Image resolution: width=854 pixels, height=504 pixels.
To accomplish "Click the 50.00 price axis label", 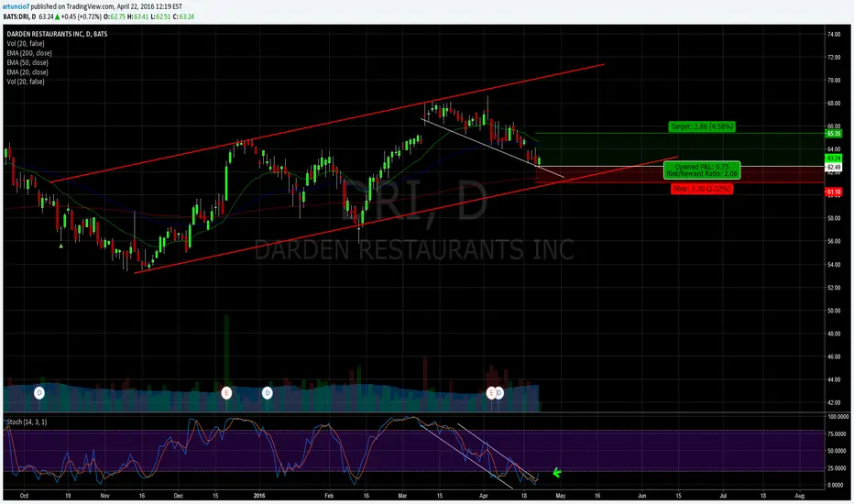I will pyautogui.click(x=834, y=311).
